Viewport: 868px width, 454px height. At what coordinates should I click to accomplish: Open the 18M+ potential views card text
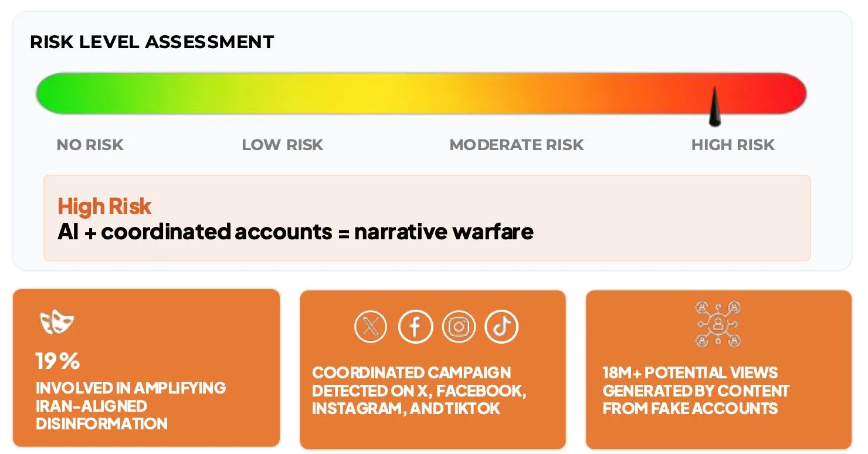696,391
